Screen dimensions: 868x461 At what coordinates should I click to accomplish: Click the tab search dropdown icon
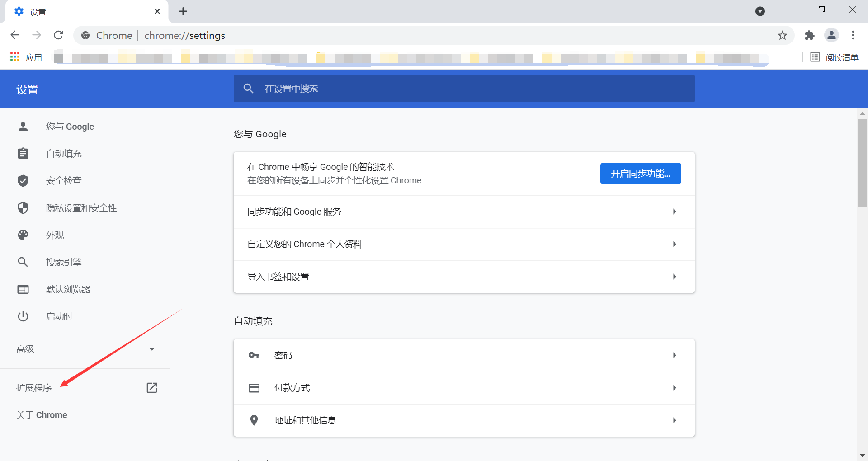[760, 11]
